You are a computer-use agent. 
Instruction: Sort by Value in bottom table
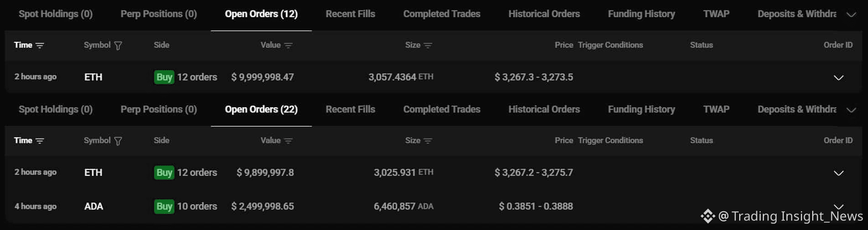tap(288, 141)
